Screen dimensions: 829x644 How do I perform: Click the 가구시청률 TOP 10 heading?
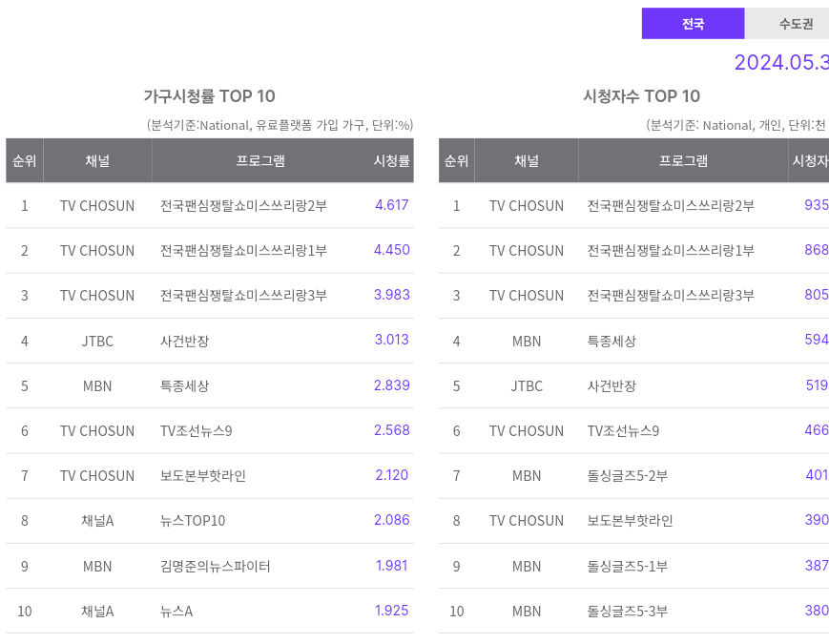pos(209,96)
